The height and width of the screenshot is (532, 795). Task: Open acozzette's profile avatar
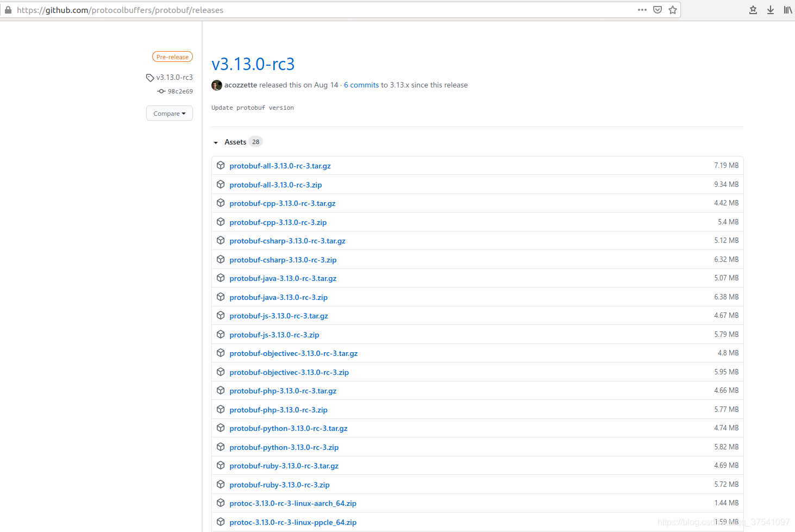tap(216, 85)
